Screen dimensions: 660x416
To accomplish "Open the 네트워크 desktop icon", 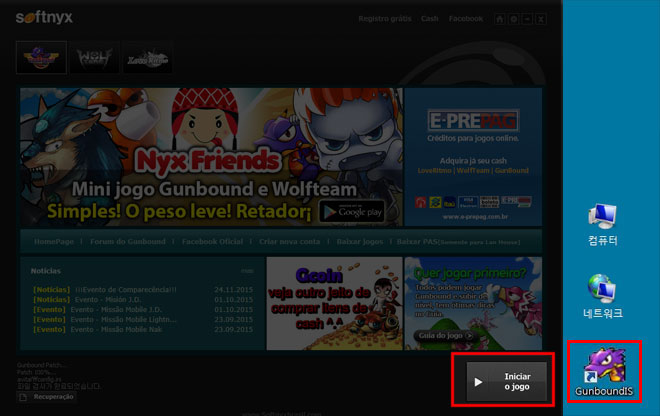I will point(602,296).
